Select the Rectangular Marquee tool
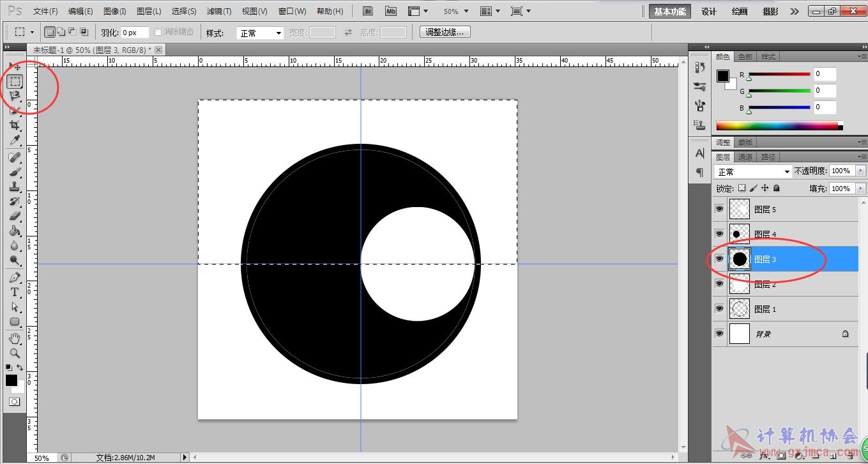The width and height of the screenshot is (868, 464). click(15, 81)
